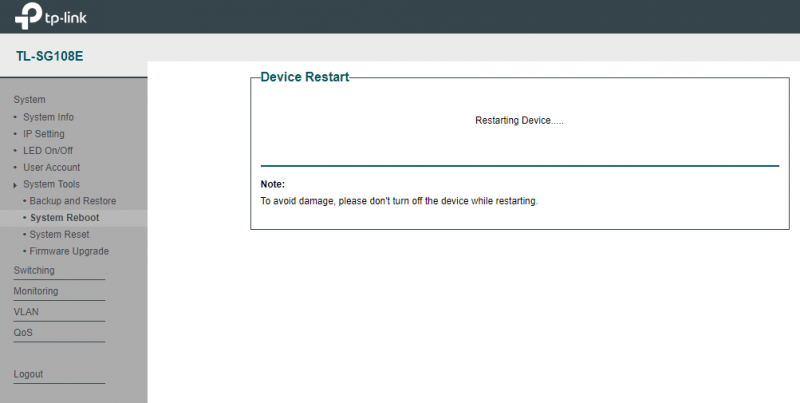Click the note about avoiding damage

tap(399, 201)
